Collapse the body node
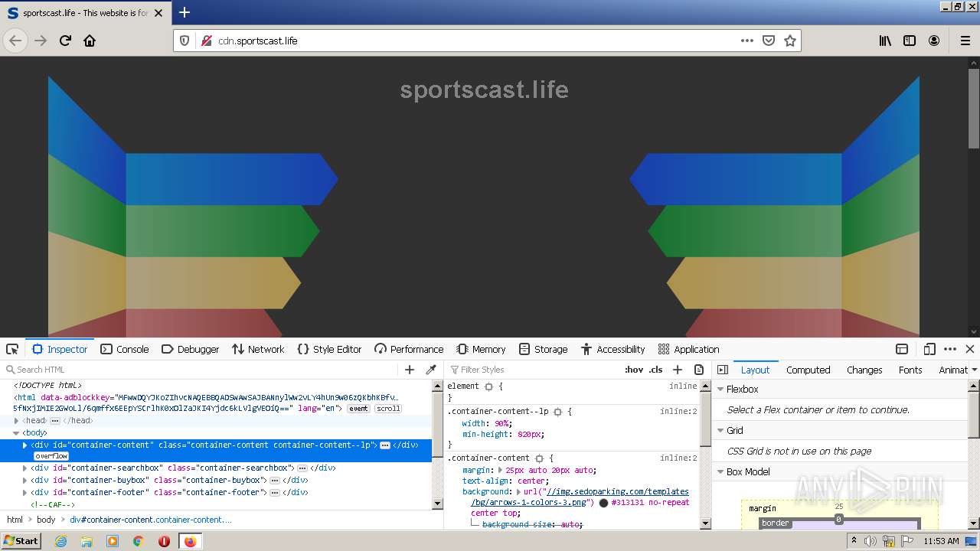Viewport: 980px width, 551px height. tap(16, 433)
